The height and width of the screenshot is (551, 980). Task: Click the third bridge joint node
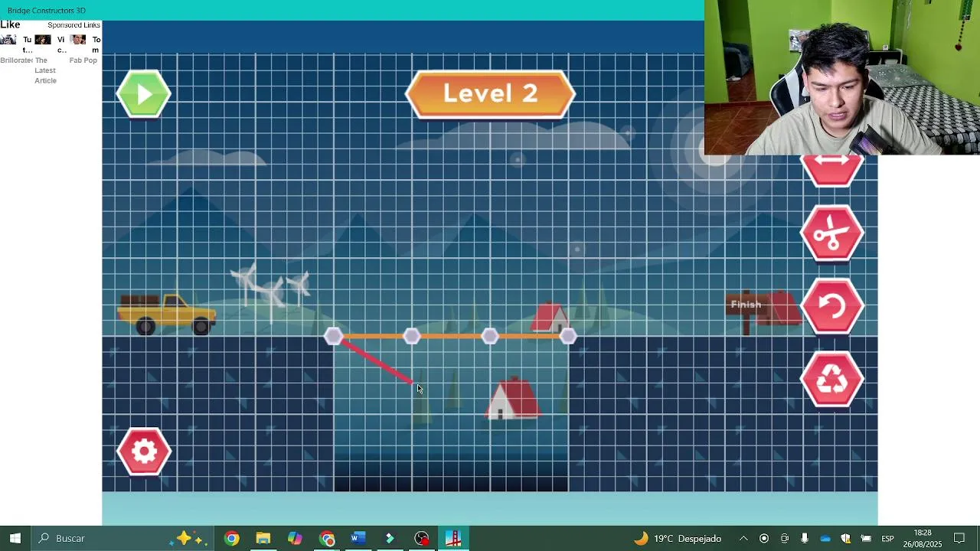click(490, 336)
